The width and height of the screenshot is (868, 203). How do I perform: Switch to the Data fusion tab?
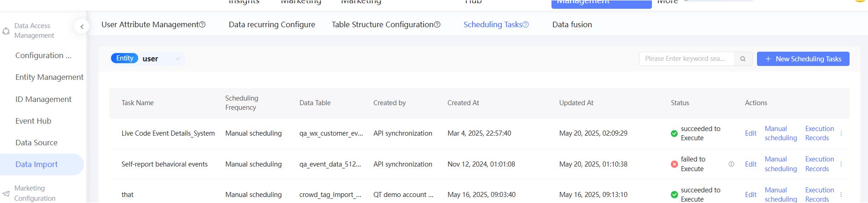[572, 24]
